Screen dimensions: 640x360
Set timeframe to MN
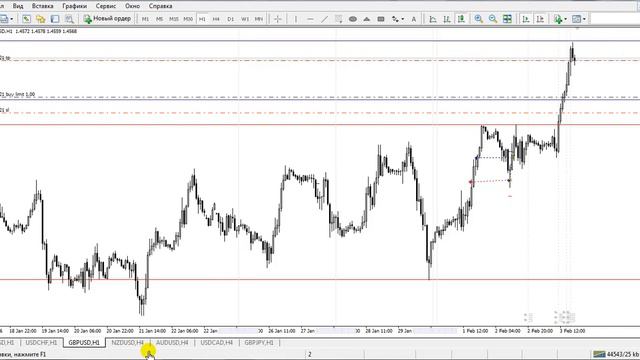pyautogui.click(x=259, y=19)
